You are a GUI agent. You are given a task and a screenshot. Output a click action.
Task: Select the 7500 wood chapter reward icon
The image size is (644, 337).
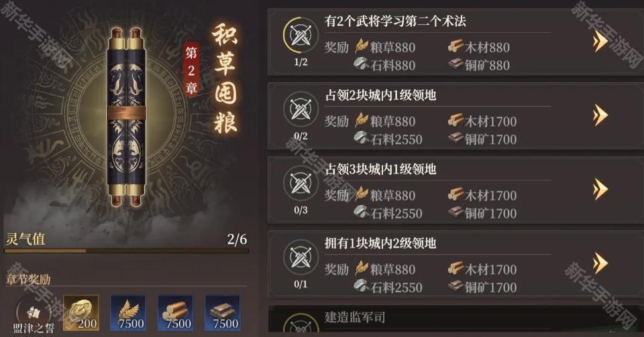(x=175, y=312)
